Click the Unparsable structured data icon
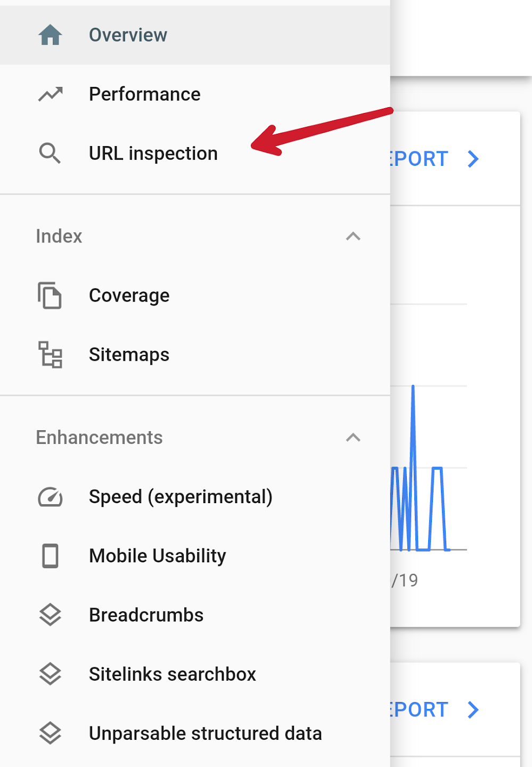Viewport: 532px width, 767px height. (50, 733)
